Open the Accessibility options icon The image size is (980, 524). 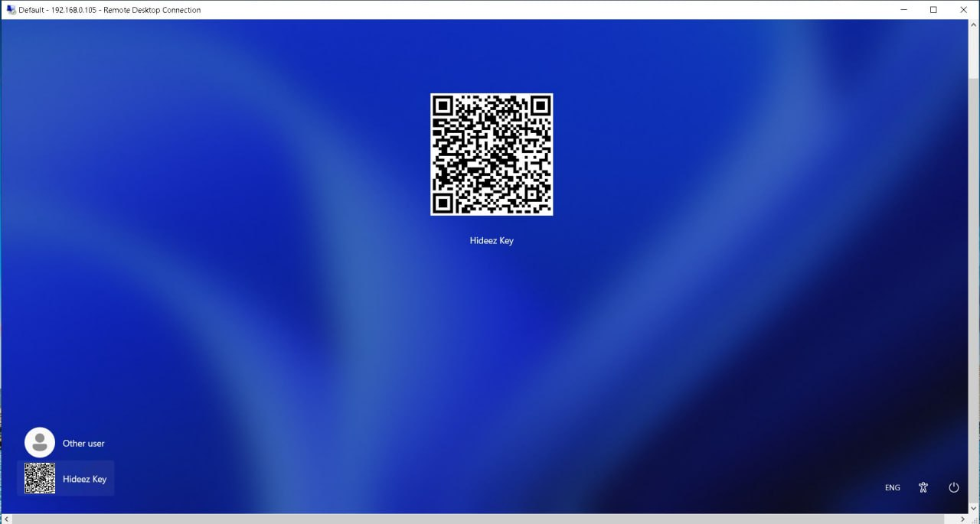[x=923, y=487]
